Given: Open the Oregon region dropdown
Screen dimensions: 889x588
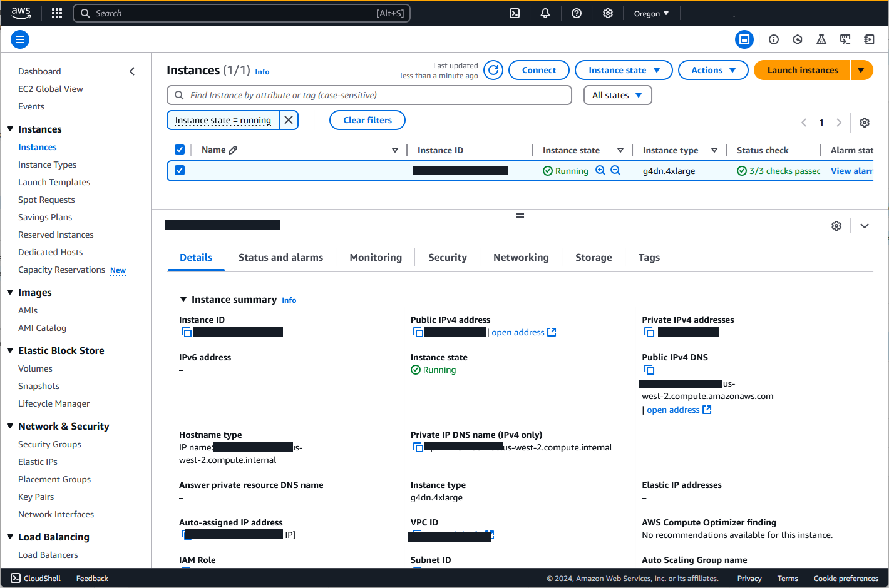Looking at the screenshot, I should point(651,13).
